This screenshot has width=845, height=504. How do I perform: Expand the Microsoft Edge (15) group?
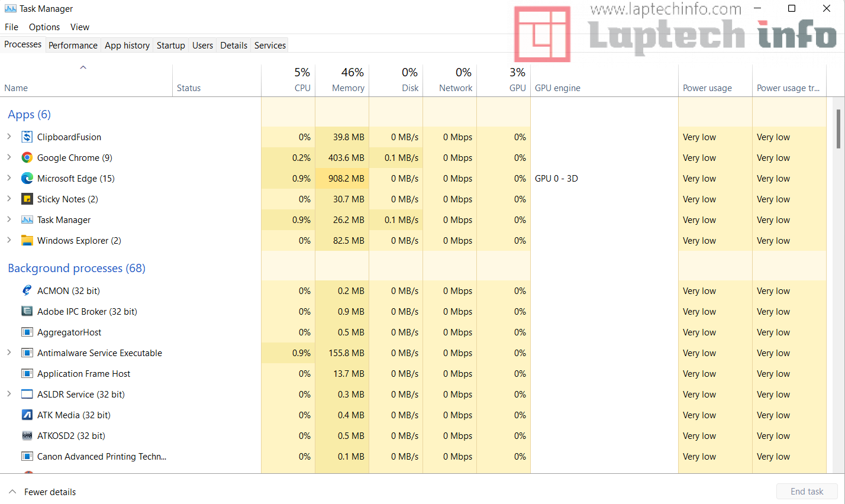point(9,178)
